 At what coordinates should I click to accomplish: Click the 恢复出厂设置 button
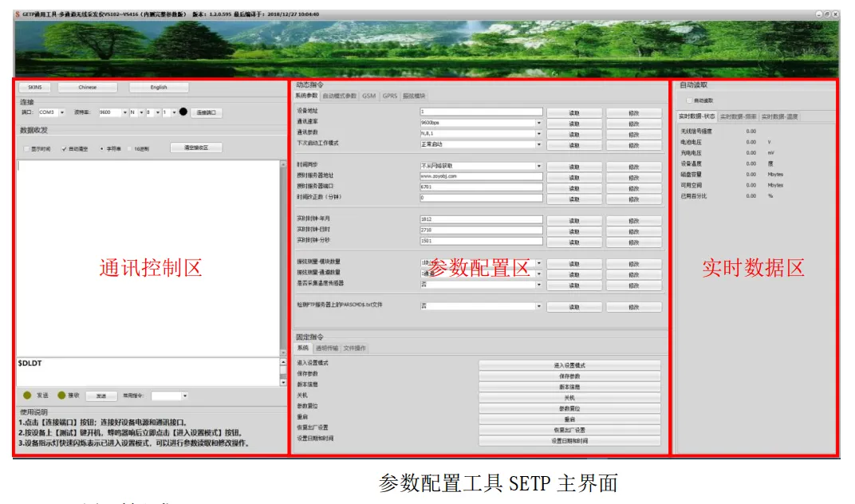click(x=570, y=428)
